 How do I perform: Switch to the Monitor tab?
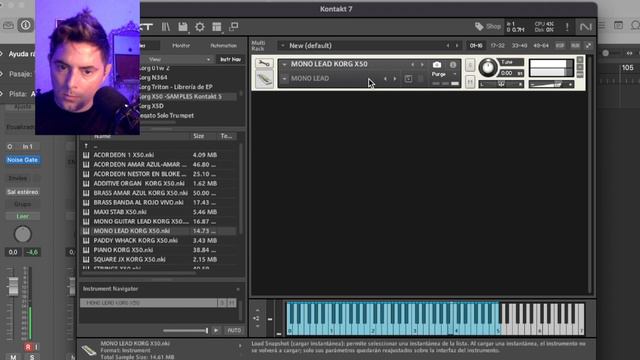(x=181, y=46)
